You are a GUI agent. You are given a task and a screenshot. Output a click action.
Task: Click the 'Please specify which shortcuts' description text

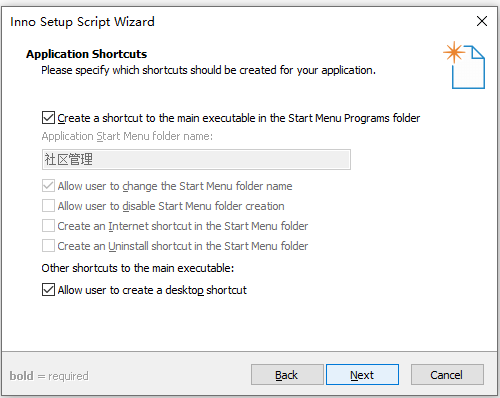point(208,70)
